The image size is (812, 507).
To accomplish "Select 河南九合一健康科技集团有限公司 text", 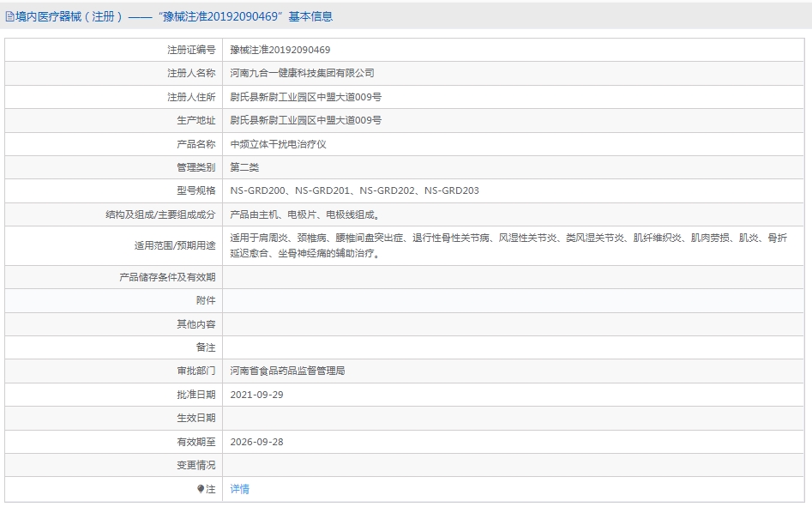I will pyautogui.click(x=302, y=73).
